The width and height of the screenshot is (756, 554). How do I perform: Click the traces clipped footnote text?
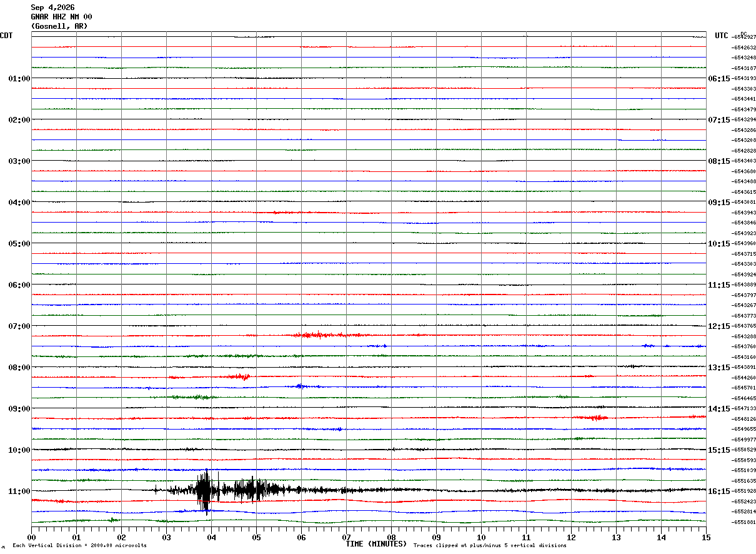point(490,546)
